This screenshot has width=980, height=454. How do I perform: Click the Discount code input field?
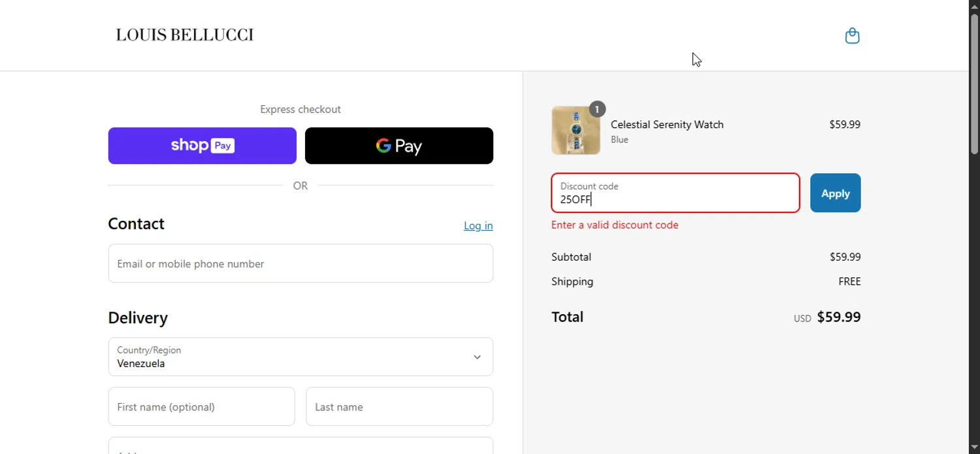676,193
